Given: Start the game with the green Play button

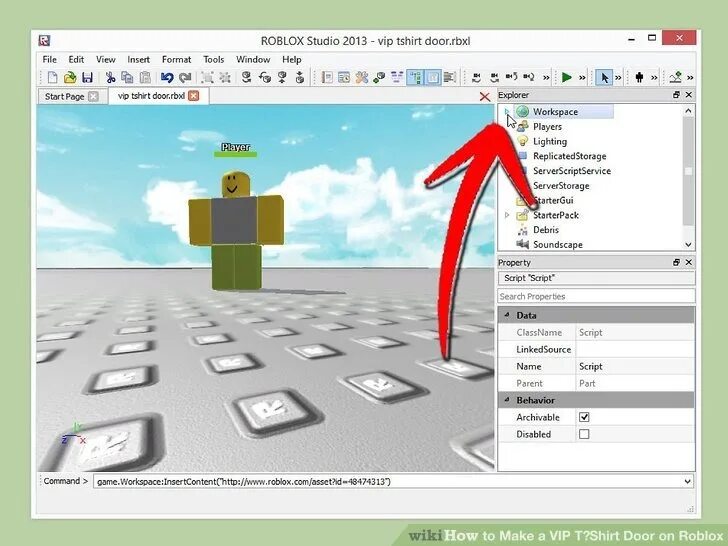Looking at the screenshot, I should click(566, 78).
